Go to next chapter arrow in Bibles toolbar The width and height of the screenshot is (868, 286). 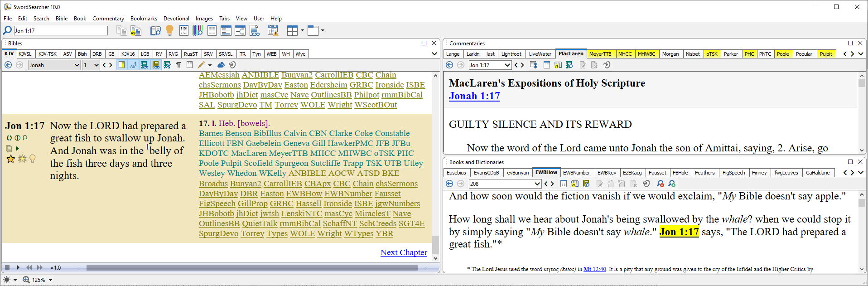(111, 65)
